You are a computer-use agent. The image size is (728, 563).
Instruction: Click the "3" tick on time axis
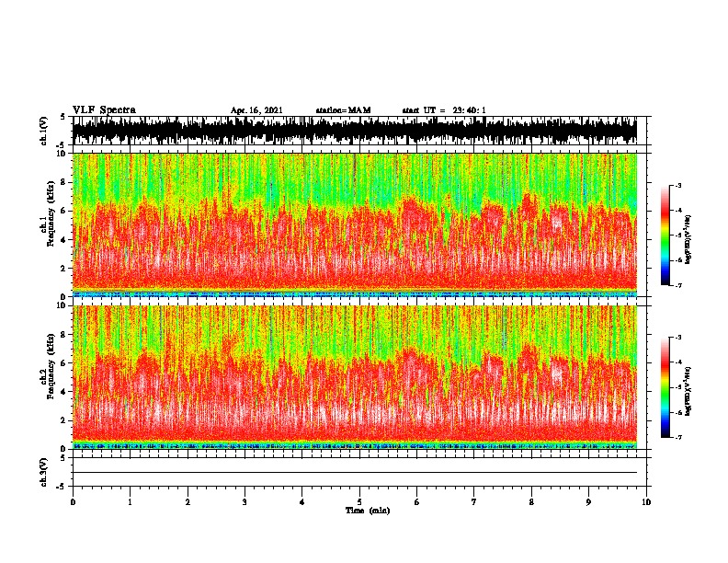point(245,502)
